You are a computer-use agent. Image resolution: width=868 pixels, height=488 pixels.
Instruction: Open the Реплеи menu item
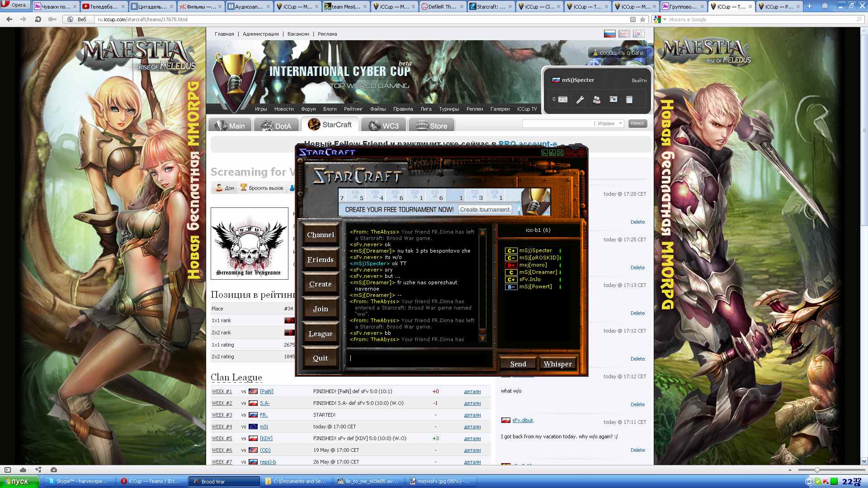[475, 109]
